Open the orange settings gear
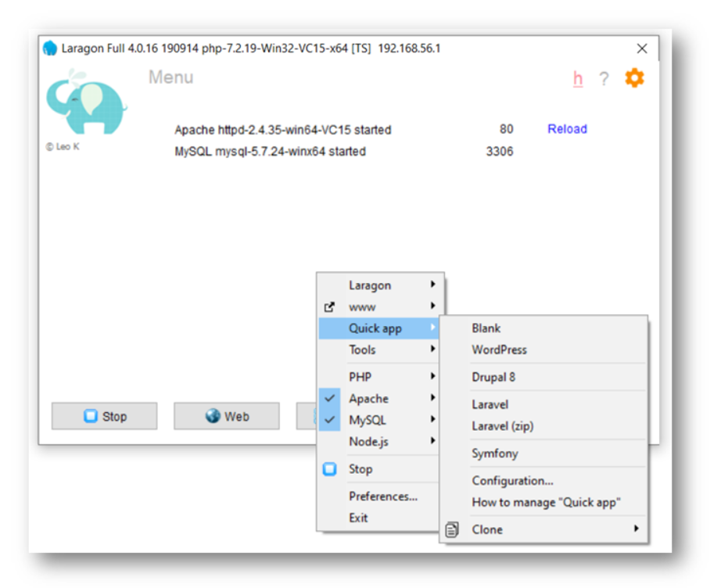This screenshot has width=710, height=588. 634,78
